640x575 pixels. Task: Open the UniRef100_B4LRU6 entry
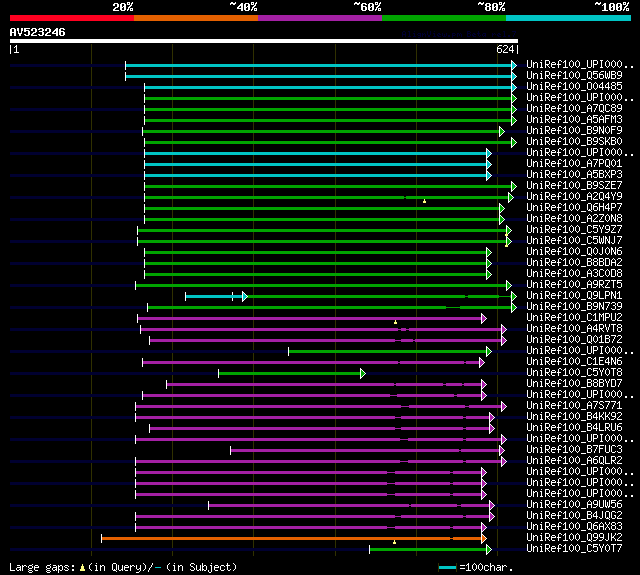574,428
